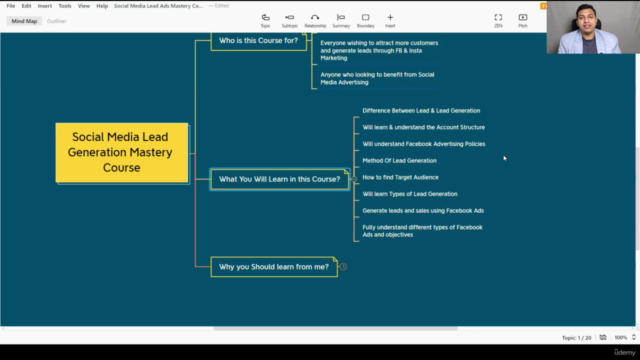Open the View menu
The width and height of the screenshot is (640, 360).
click(84, 6)
